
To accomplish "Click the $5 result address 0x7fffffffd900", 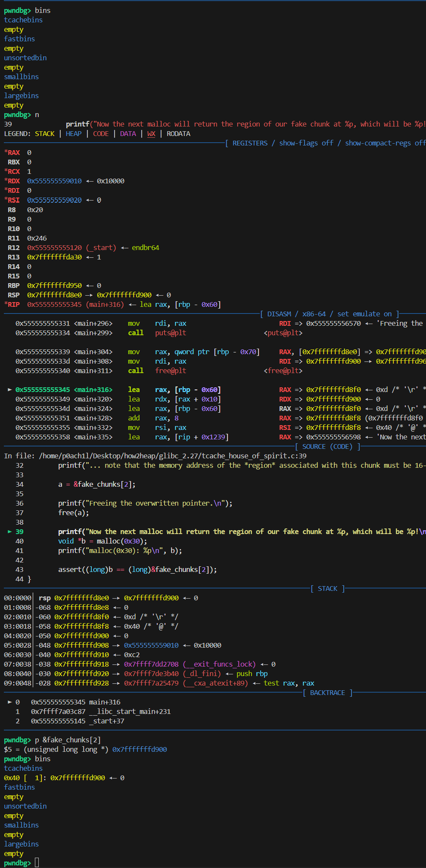I will (140, 749).
